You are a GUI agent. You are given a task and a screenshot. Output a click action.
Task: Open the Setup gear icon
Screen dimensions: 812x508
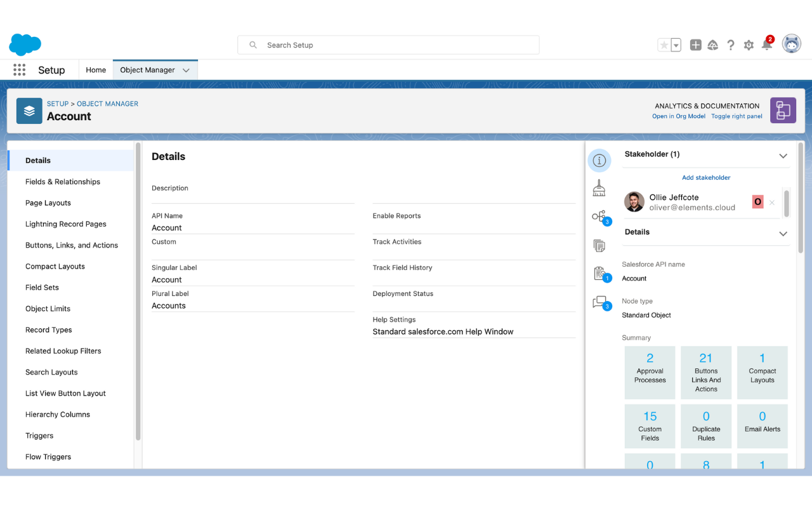click(749, 45)
